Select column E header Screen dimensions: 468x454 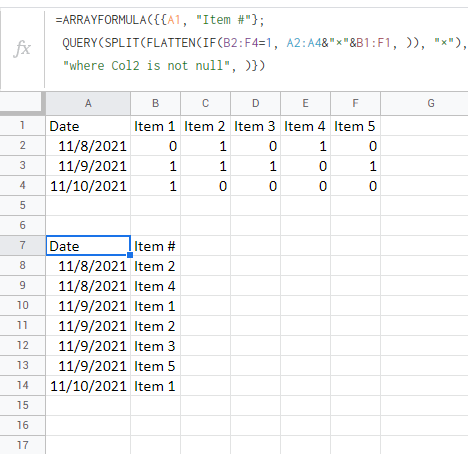click(x=305, y=103)
